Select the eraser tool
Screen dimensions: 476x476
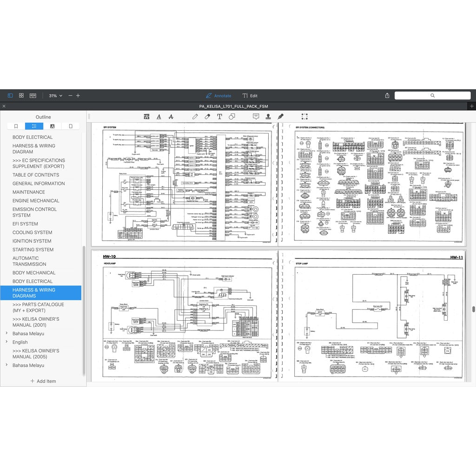point(207,117)
